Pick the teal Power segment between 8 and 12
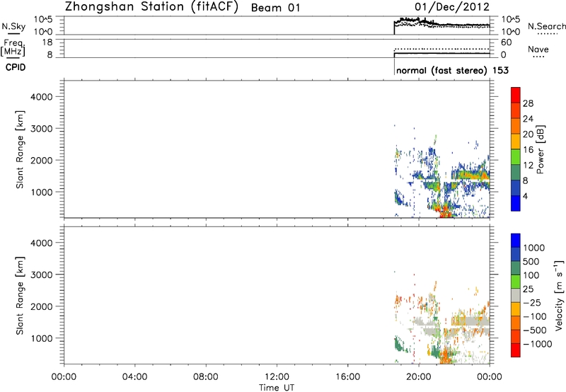 point(516,172)
